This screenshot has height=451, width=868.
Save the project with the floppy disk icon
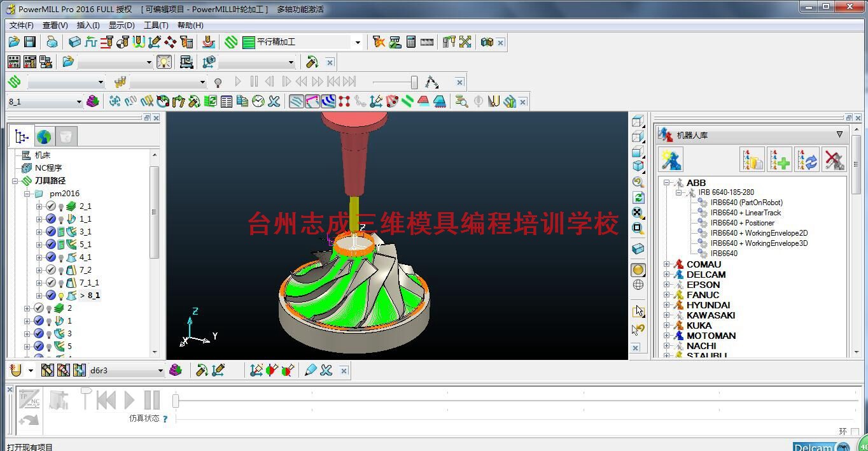(x=29, y=42)
